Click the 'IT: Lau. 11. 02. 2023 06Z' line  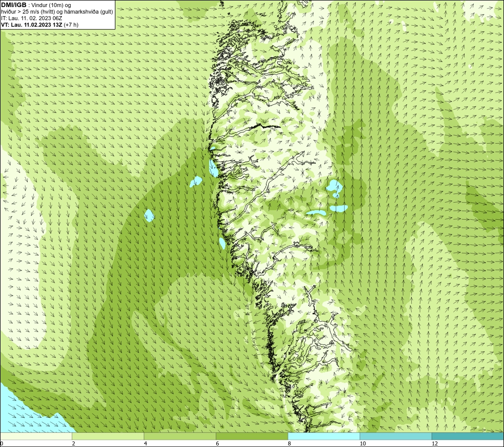pos(31,18)
